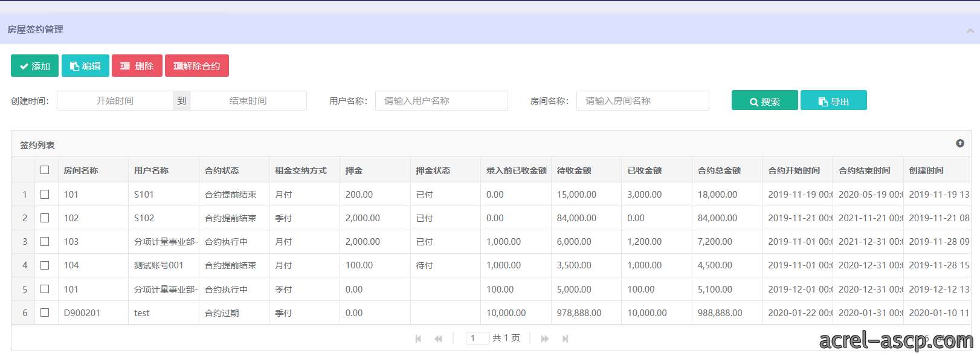Go to next page icon
Image resolution: width=980 pixels, height=356 pixels.
[545, 338]
